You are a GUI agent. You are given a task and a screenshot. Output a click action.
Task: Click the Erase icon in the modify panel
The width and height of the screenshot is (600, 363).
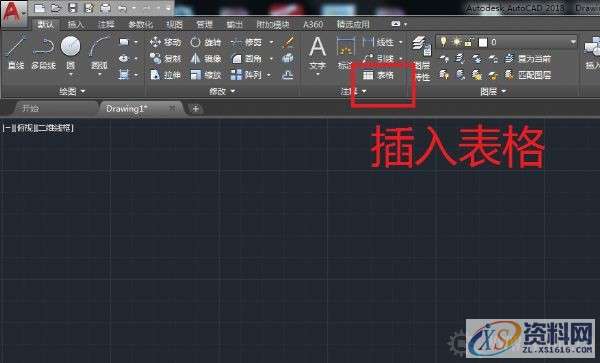click(x=289, y=42)
